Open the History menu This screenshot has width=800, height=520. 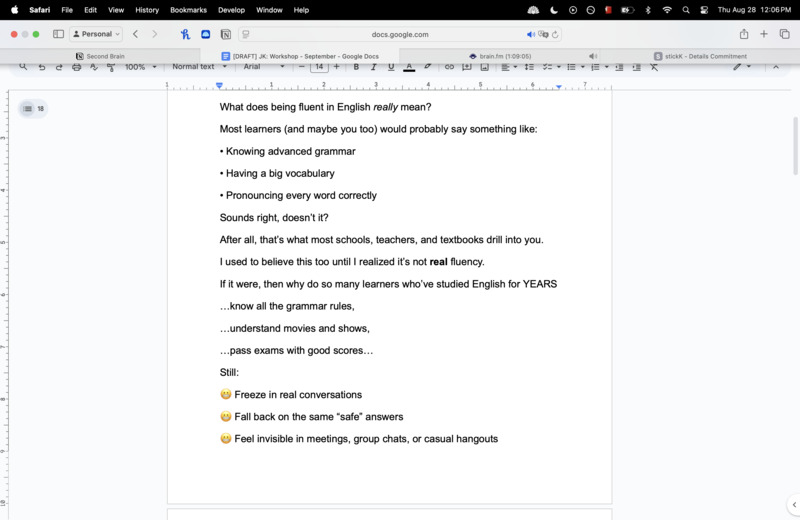point(147,10)
